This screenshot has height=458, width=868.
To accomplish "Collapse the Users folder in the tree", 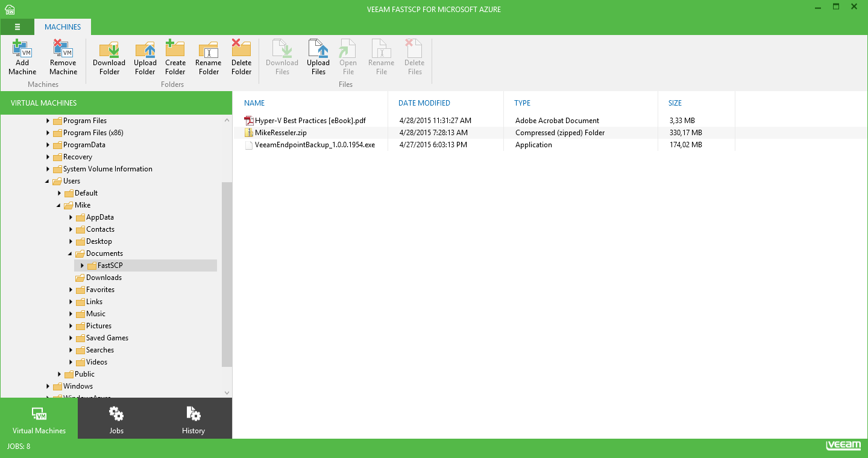I will pos(48,181).
